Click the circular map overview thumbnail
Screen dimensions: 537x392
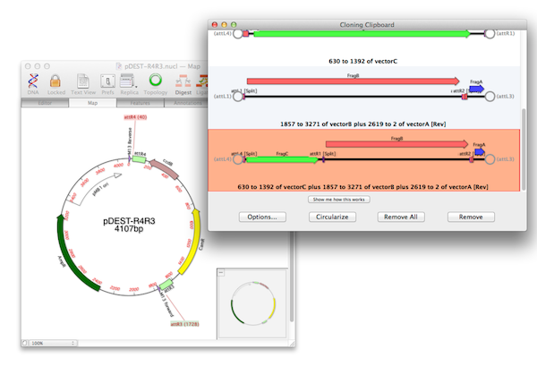pyautogui.click(x=252, y=303)
